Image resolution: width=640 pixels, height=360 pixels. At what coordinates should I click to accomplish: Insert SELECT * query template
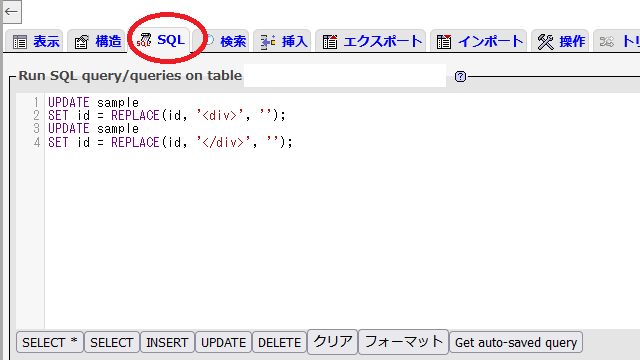(50, 342)
